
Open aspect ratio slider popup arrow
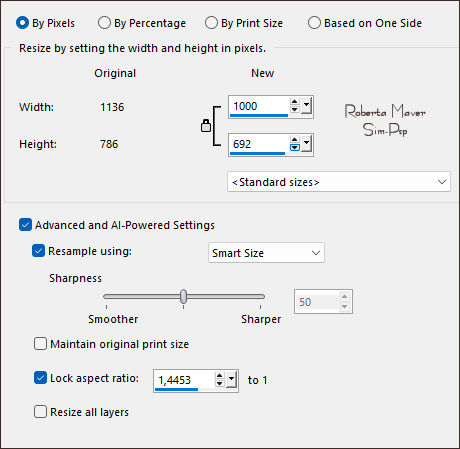pyautogui.click(x=231, y=380)
